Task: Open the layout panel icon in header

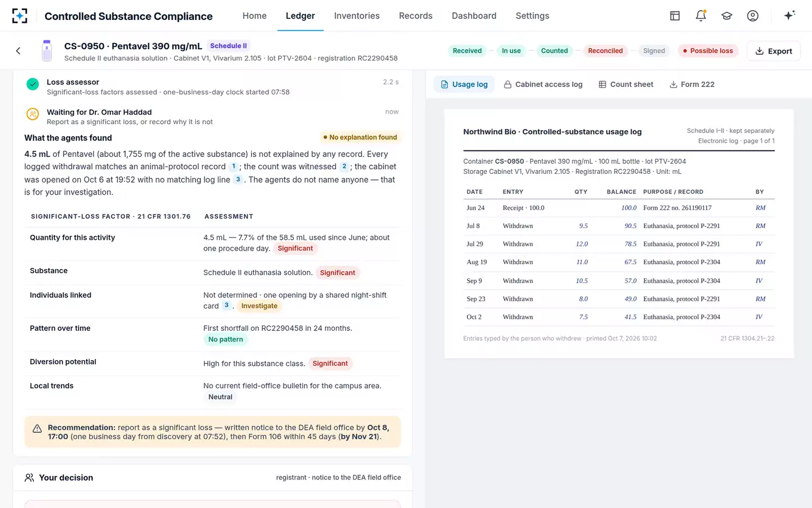Action: pyautogui.click(x=674, y=16)
